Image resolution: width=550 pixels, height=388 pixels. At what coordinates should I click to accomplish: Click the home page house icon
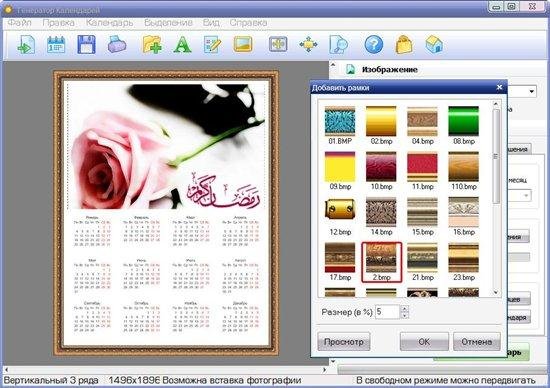434,45
